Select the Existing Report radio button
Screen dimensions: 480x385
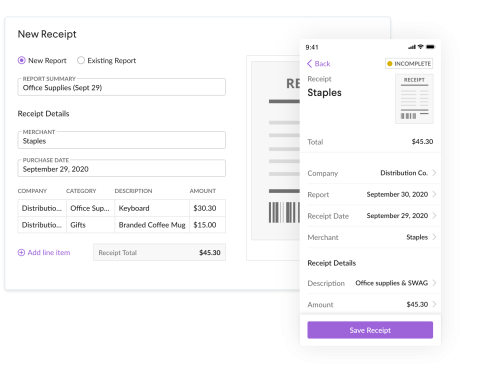tap(81, 60)
